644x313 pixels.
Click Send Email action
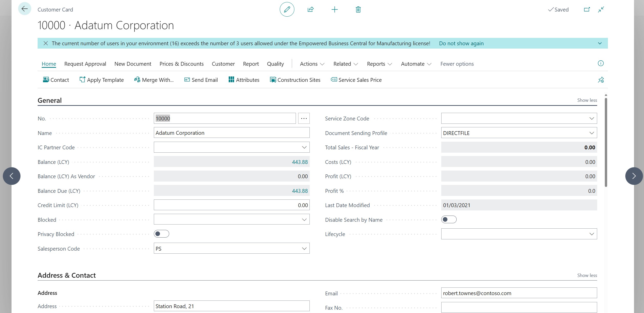[x=201, y=80]
